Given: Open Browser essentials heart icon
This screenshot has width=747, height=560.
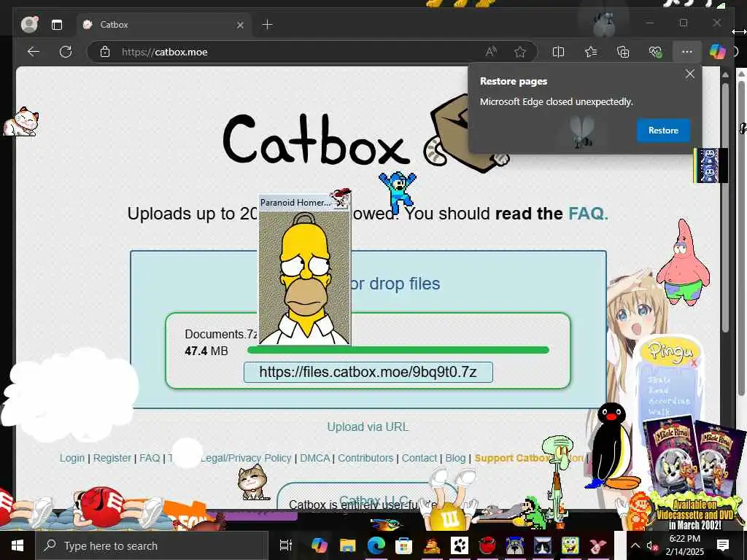Looking at the screenshot, I should click(x=656, y=52).
